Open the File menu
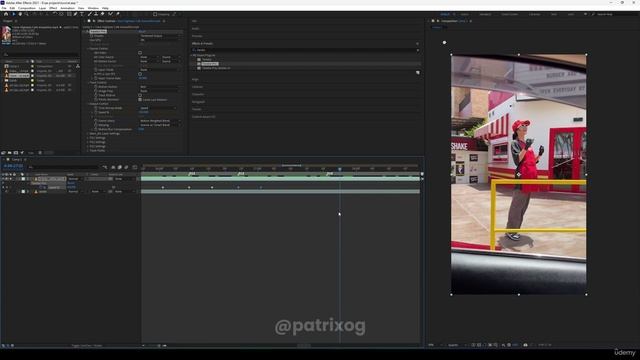The width and height of the screenshot is (640, 360). 4,8
